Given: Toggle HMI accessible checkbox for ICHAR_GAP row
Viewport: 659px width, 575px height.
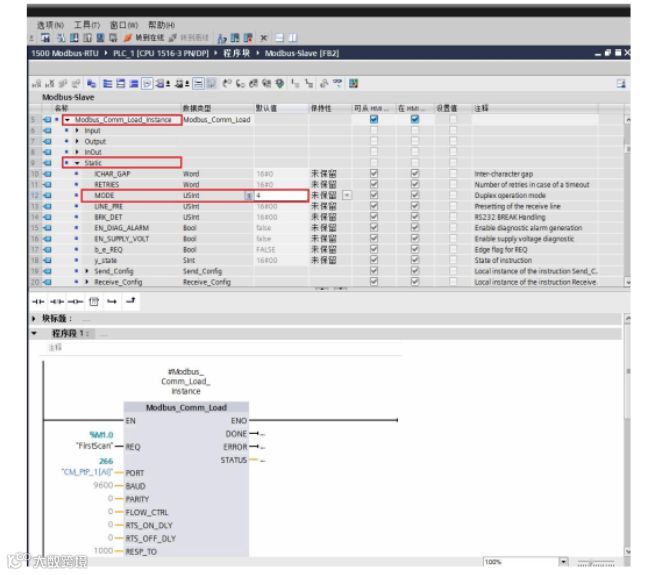Looking at the screenshot, I should 374,174.
